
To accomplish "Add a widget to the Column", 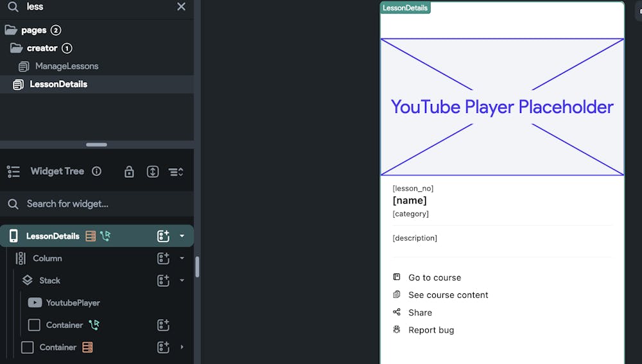I will coord(163,258).
